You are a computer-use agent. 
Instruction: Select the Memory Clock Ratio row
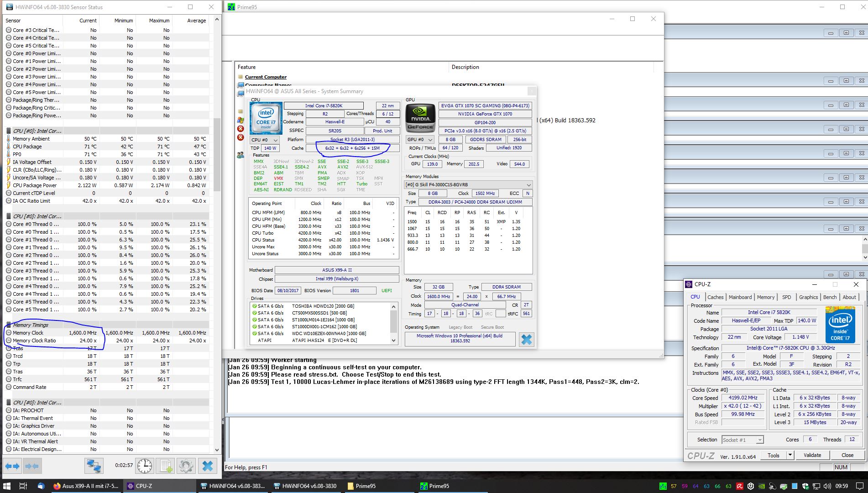[x=106, y=341]
